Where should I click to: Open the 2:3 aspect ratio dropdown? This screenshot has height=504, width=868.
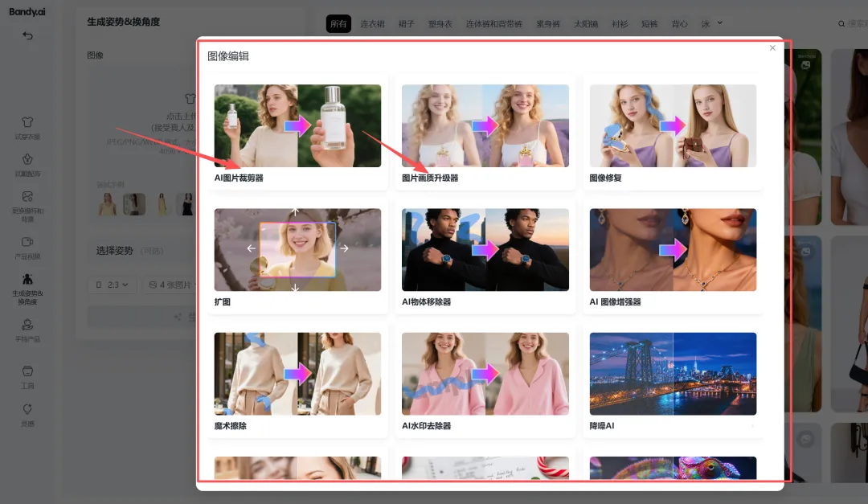pos(112,285)
